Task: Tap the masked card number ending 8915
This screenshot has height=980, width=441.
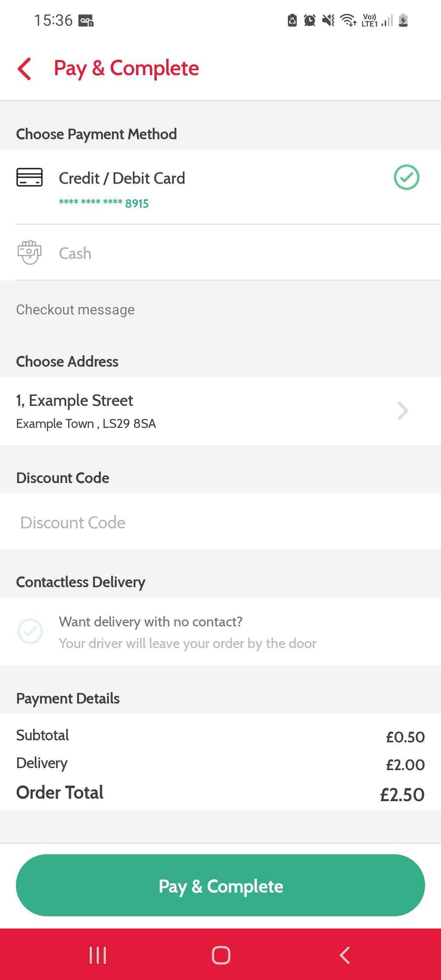Action: (x=104, y=203)
